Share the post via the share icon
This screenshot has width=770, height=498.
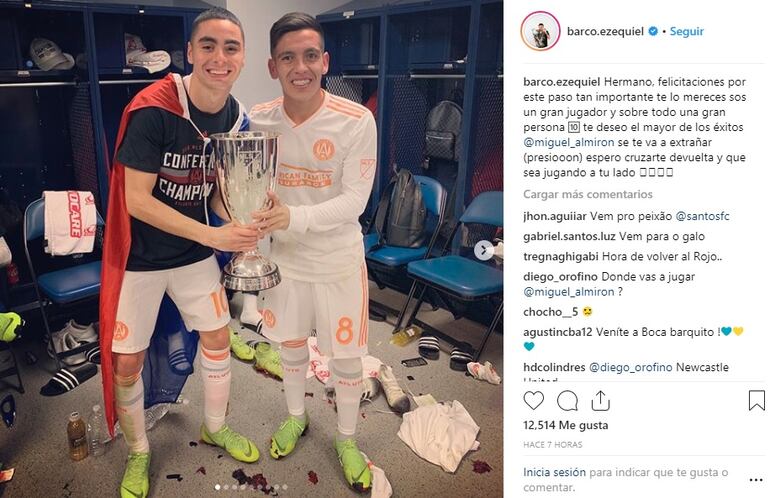(x=600, y=401)
